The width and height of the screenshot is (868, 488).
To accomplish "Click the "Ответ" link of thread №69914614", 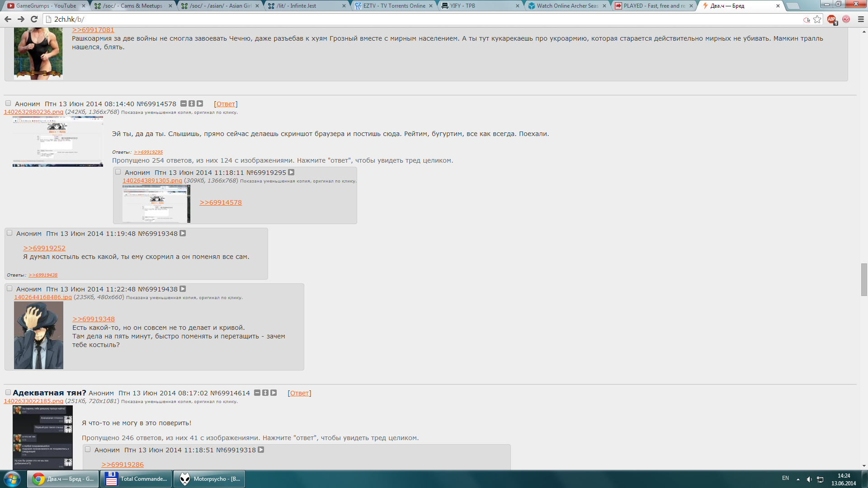I will [x=299, y=393].
